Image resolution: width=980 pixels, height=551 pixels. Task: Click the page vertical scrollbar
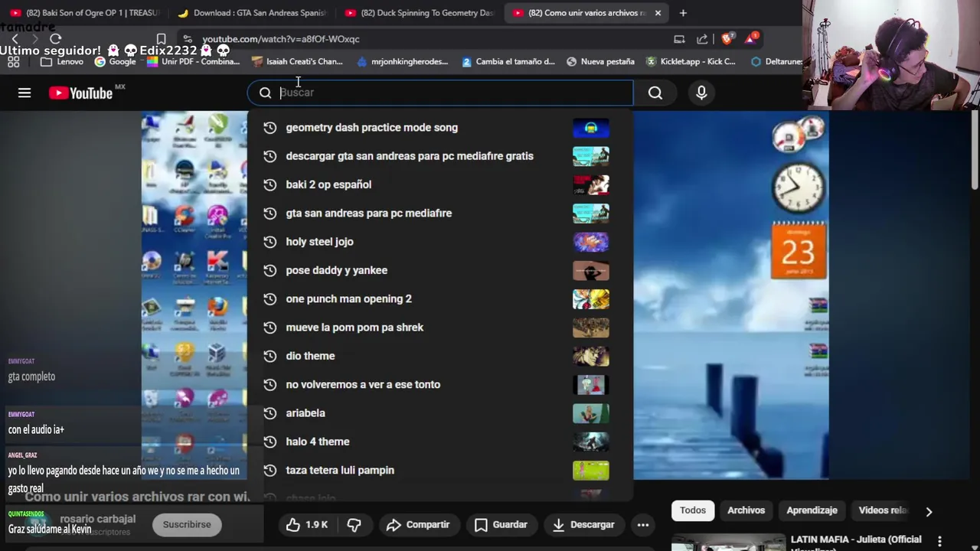tap(975, 149)
